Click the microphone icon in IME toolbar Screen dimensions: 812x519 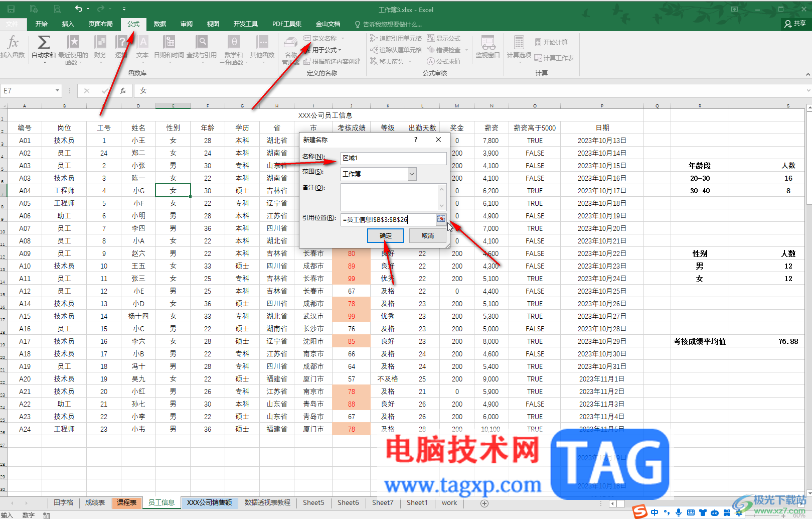(679, 512)
